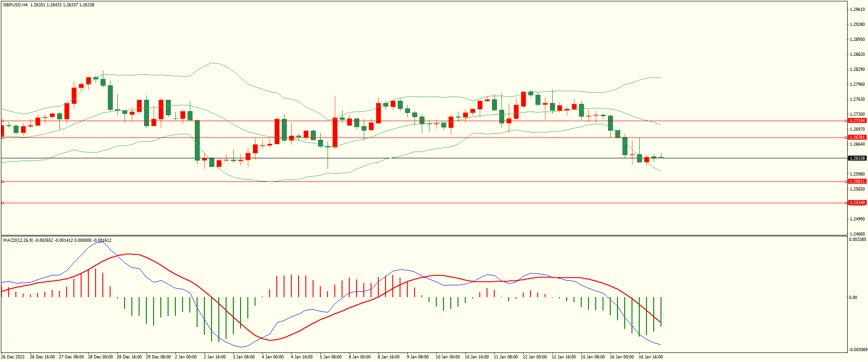The width and height of the screenshot is (868, 362).
Task: Click the MACD 0.00 zero level label
Action: point(853,298)
